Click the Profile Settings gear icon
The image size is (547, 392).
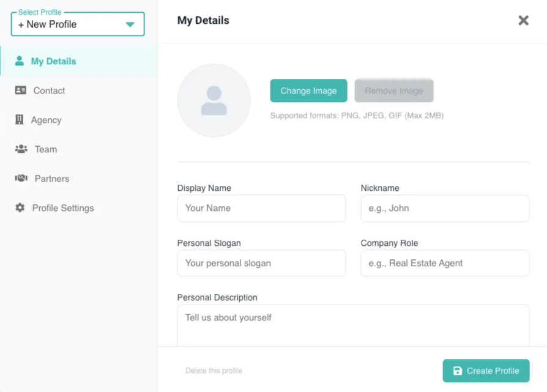pos(20,208)
